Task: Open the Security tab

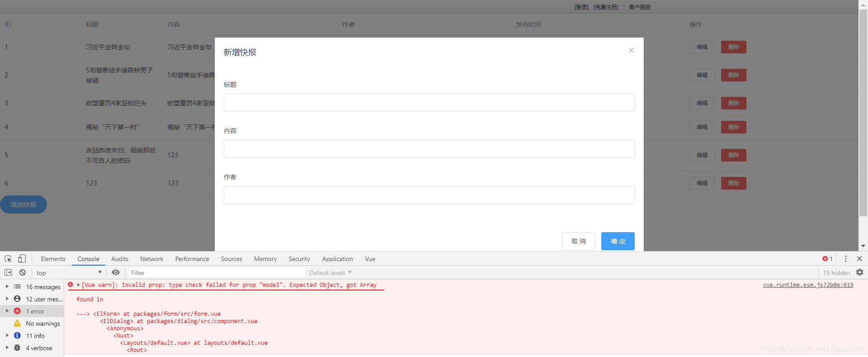Action: pyautogui.click(x=299, y=259)
